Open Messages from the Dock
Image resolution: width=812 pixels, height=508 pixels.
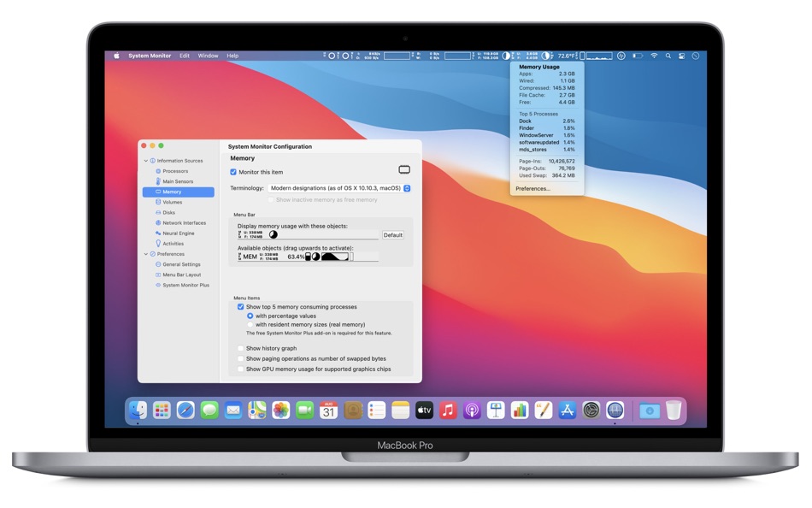pos(209,411)
